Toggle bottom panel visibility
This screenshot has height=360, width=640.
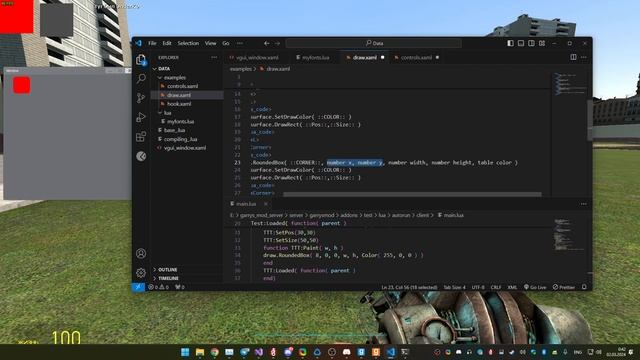click(x=521, y=43)
